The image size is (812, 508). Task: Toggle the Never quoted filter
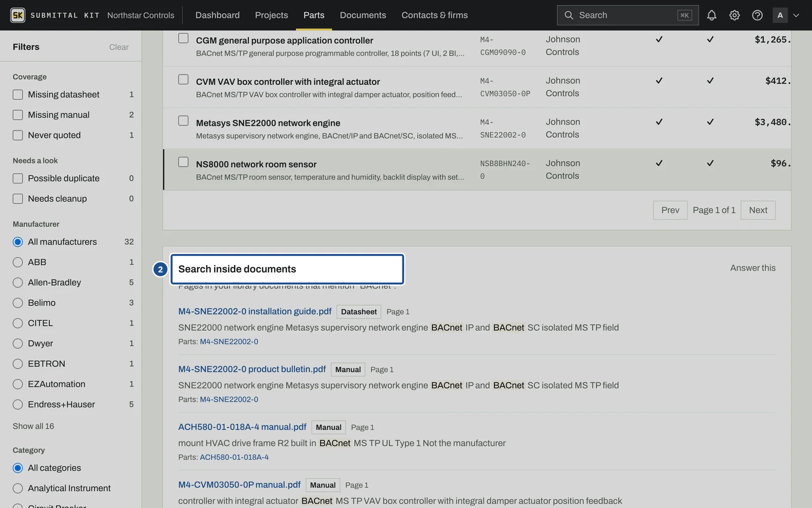click(x=18, y=135)
